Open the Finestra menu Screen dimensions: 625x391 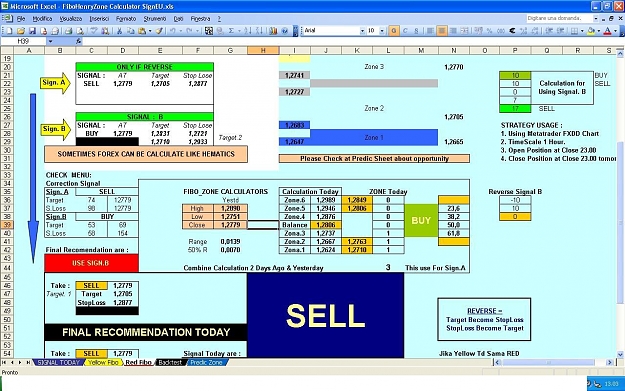(x=200, y=19)
